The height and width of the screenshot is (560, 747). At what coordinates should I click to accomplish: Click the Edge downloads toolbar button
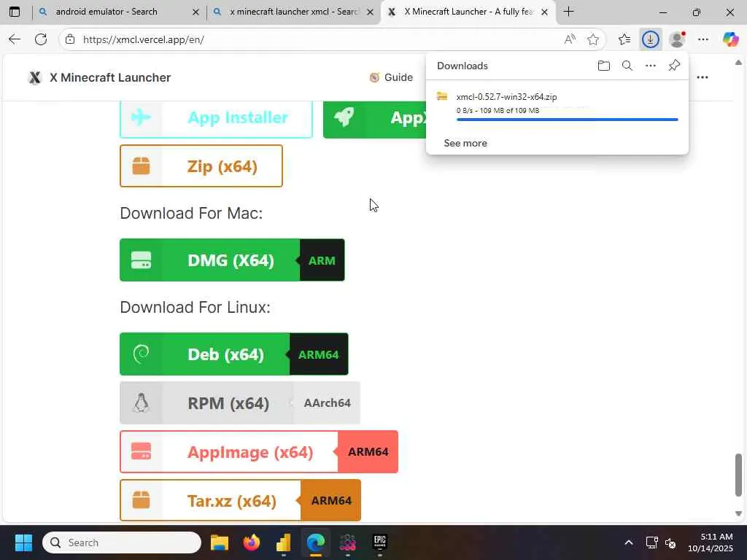click(650, 39)
